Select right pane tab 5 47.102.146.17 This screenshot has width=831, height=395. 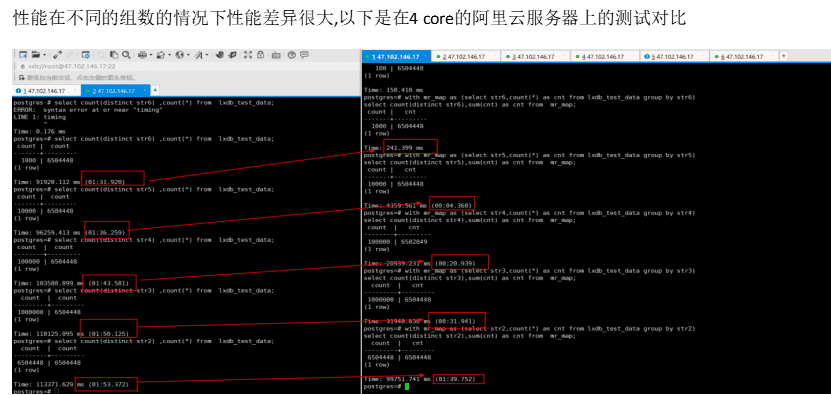[x=674, y=56]
